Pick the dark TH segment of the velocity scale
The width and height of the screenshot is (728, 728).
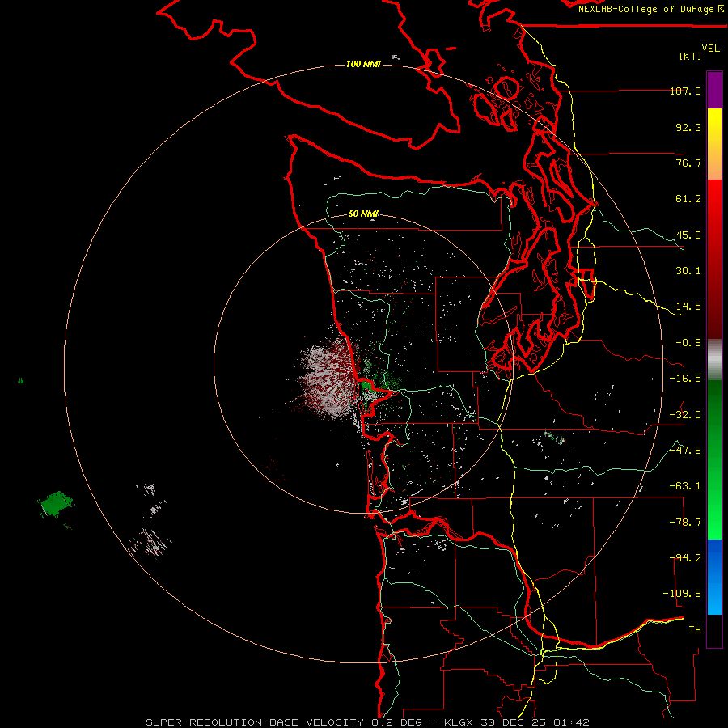(714, 631)
